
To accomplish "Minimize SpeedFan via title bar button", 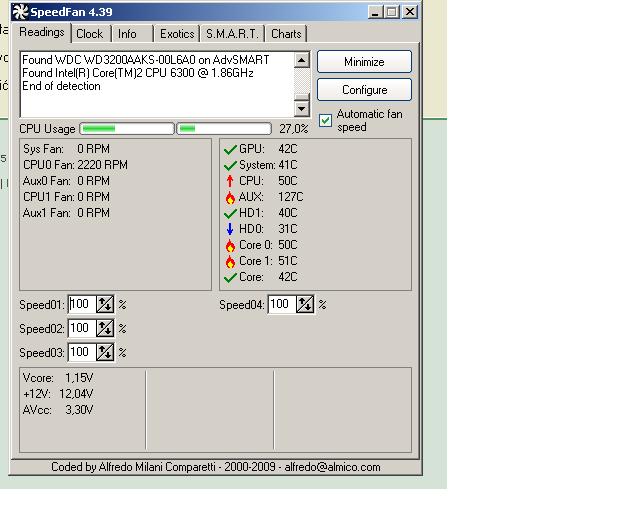I will [x=375, y=11].
